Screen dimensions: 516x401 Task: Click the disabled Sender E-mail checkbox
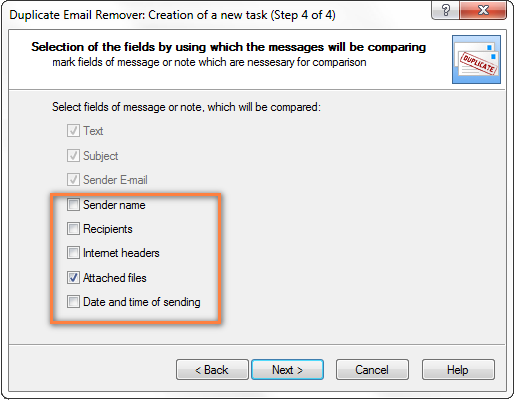[73, 180]
